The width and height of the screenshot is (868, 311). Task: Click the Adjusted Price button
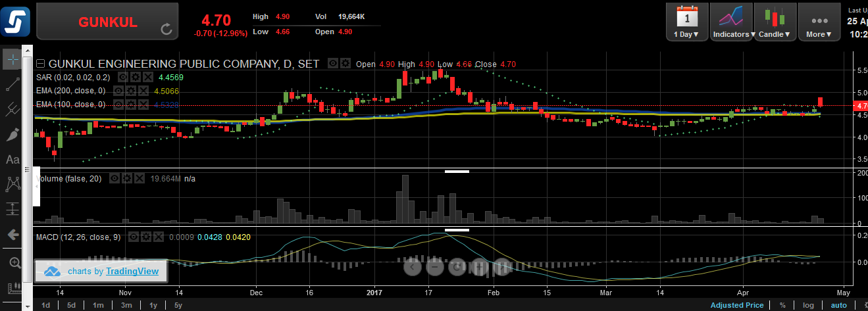[737, 305]
